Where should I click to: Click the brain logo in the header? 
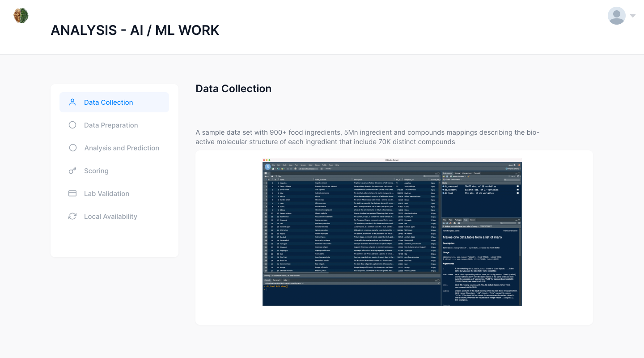[21, 16]
